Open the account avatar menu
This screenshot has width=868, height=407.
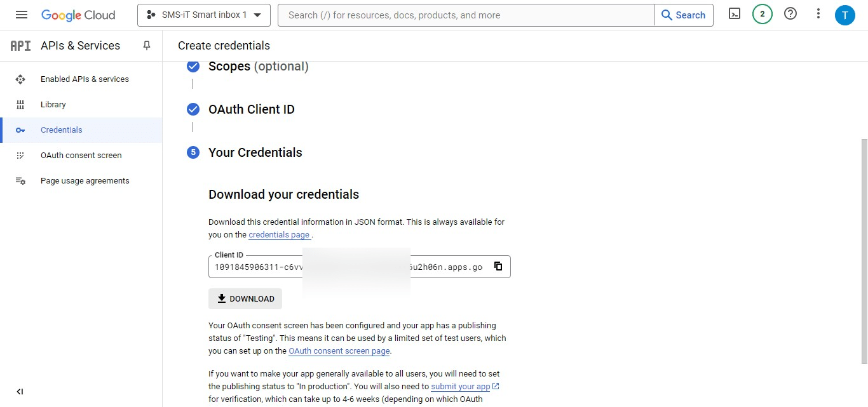point(845,14)
